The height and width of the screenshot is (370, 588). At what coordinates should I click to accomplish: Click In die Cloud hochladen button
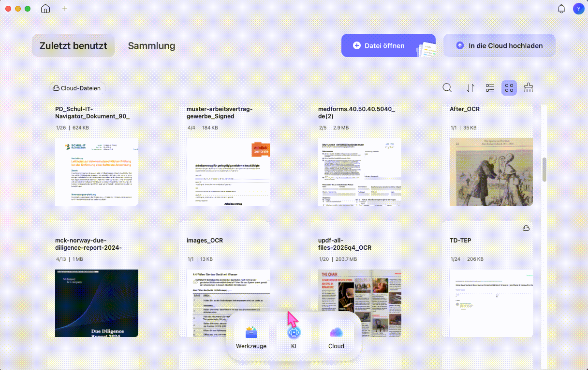500,45
